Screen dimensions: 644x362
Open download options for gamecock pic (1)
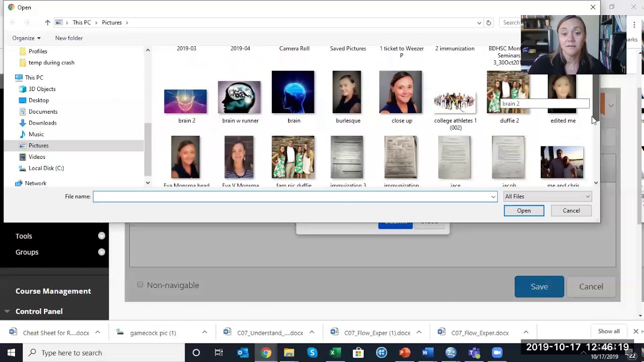pos(205,332)
